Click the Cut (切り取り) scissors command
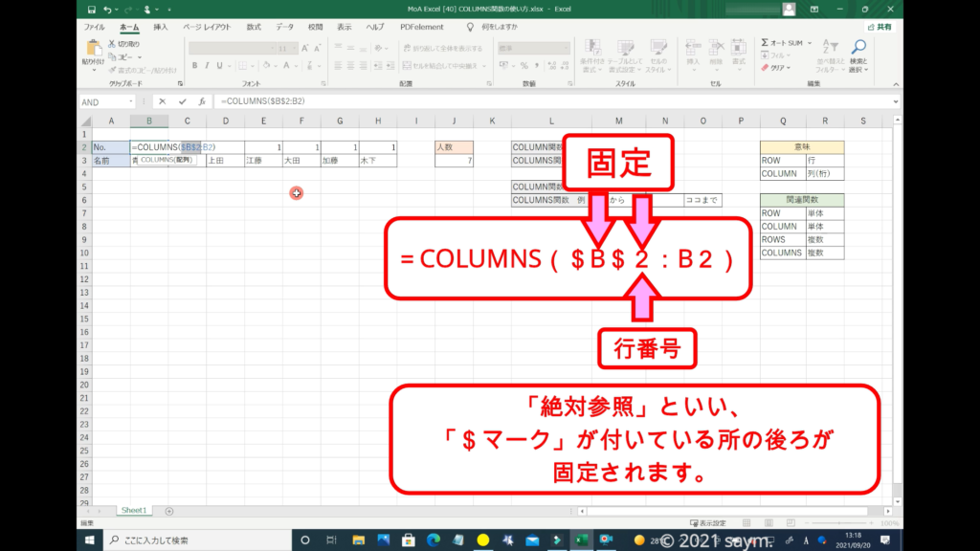 point(123,44)
